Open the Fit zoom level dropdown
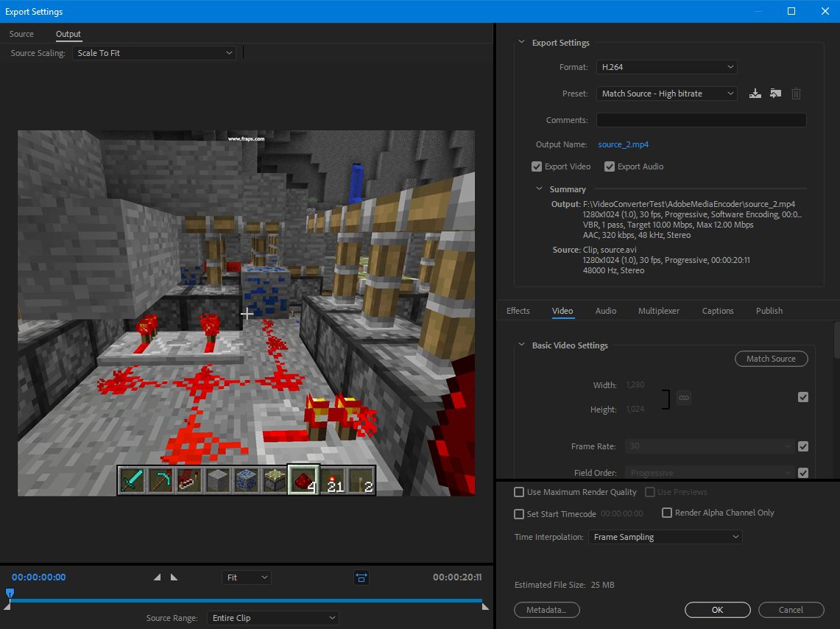Screen dimensions: 840x629 coord(247,577)
